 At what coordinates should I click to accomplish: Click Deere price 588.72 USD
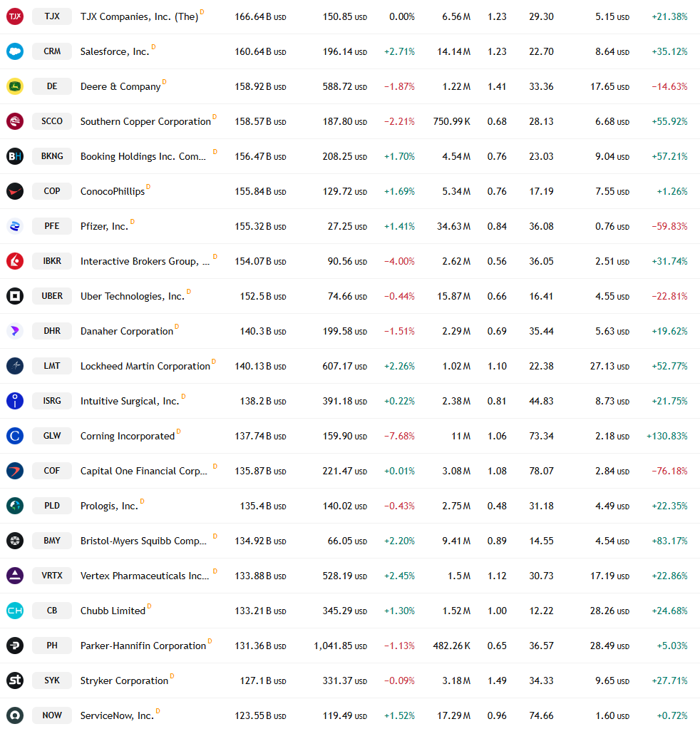345,86
